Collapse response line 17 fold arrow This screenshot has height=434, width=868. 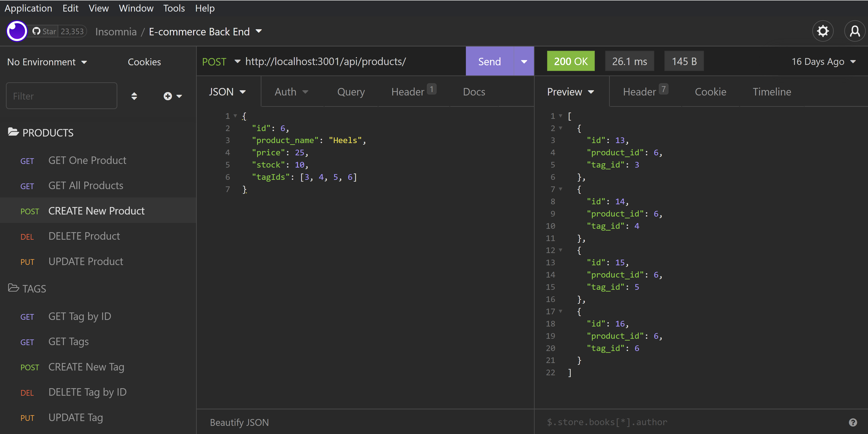tap(560, 312)
